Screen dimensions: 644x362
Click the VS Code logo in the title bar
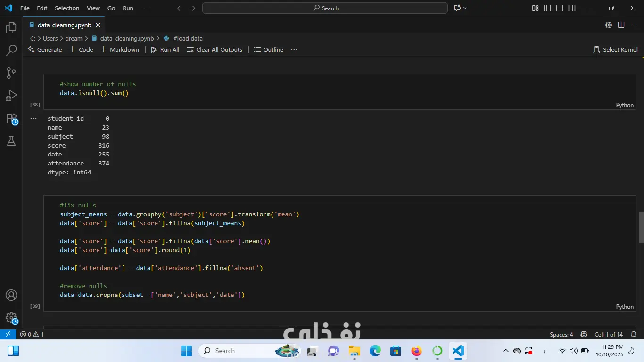(x=8, y=8)
